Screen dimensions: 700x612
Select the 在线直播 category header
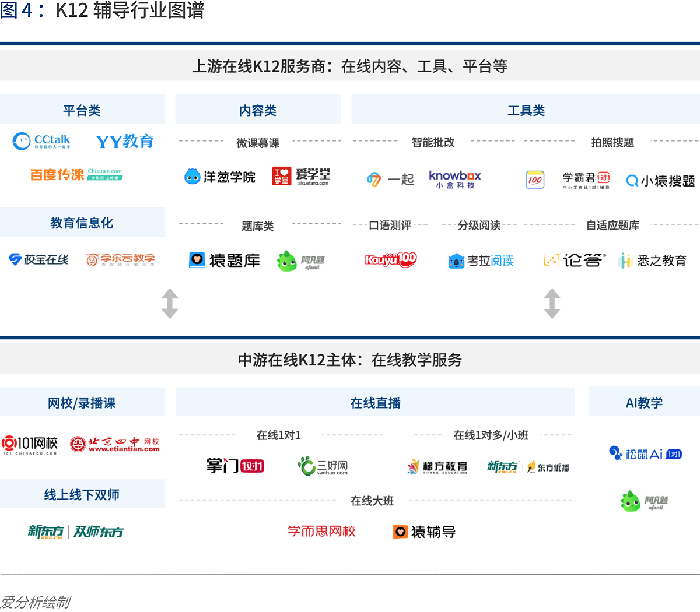376,402
